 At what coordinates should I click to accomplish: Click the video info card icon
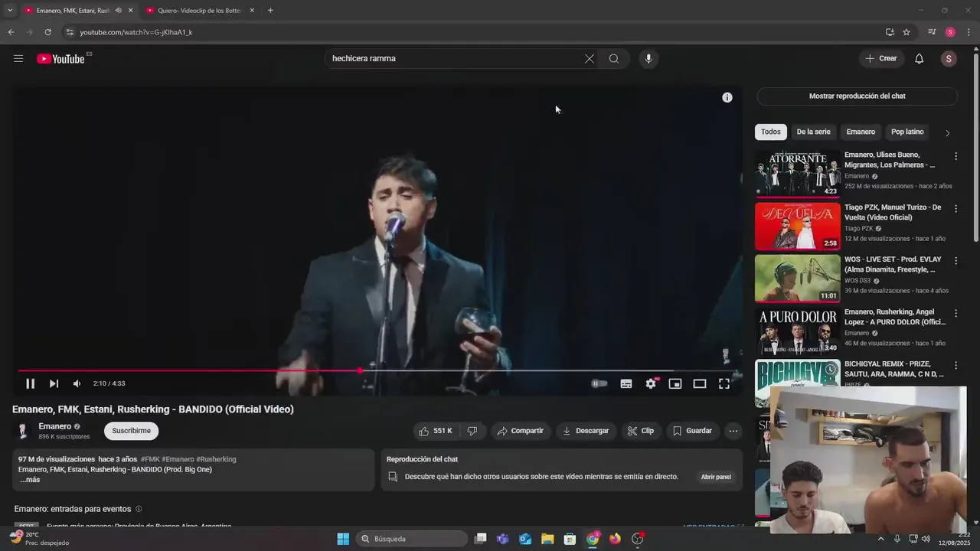click(x=727, y=97)
